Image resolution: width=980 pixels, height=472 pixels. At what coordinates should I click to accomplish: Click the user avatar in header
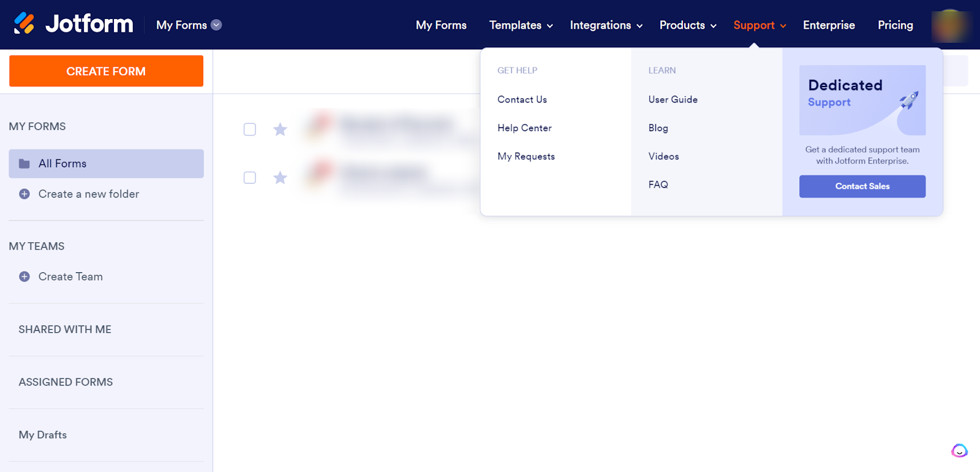pos(949,26)
